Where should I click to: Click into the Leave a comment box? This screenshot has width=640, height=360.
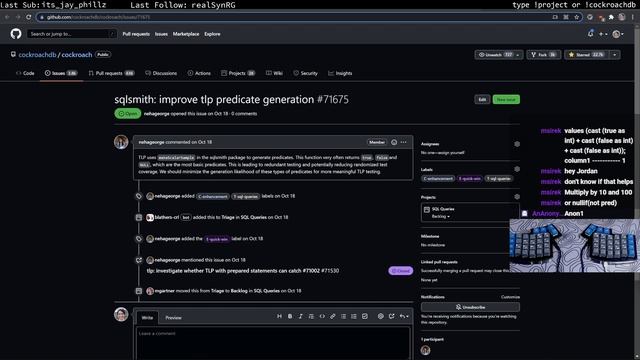(273, 344)
